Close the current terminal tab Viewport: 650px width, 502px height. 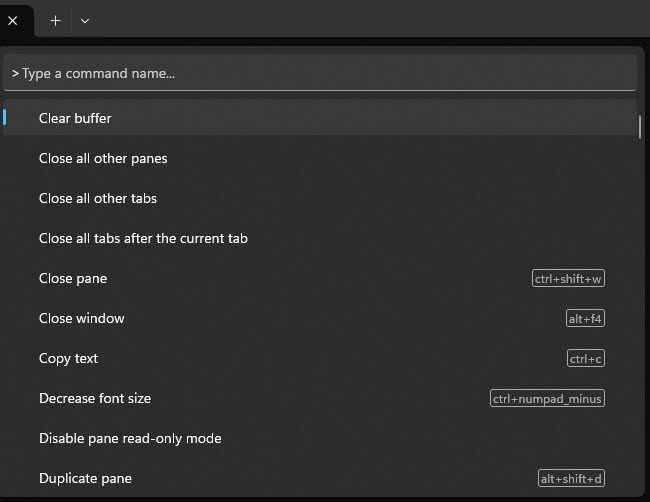pyautogui.click(x=12, y=20)
